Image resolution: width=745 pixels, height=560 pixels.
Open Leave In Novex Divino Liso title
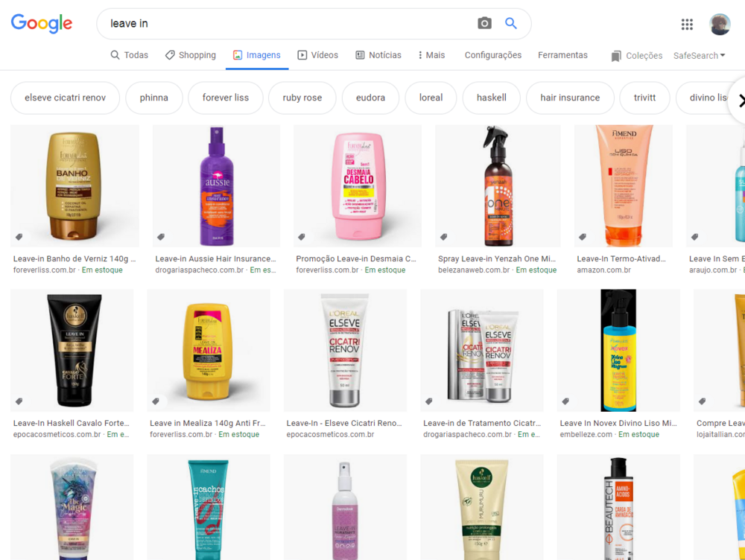[618, 423]
